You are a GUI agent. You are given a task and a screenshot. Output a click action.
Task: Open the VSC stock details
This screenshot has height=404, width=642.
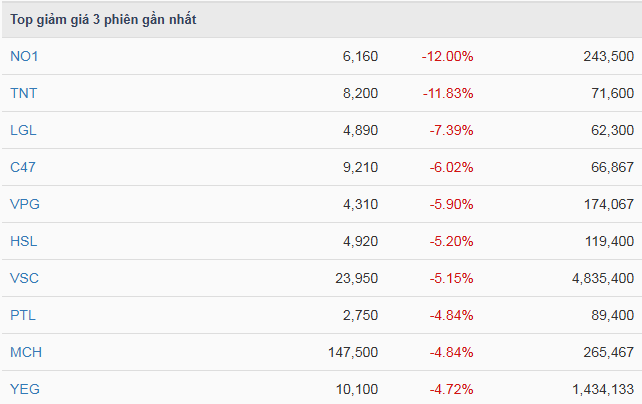coord(24,278)
